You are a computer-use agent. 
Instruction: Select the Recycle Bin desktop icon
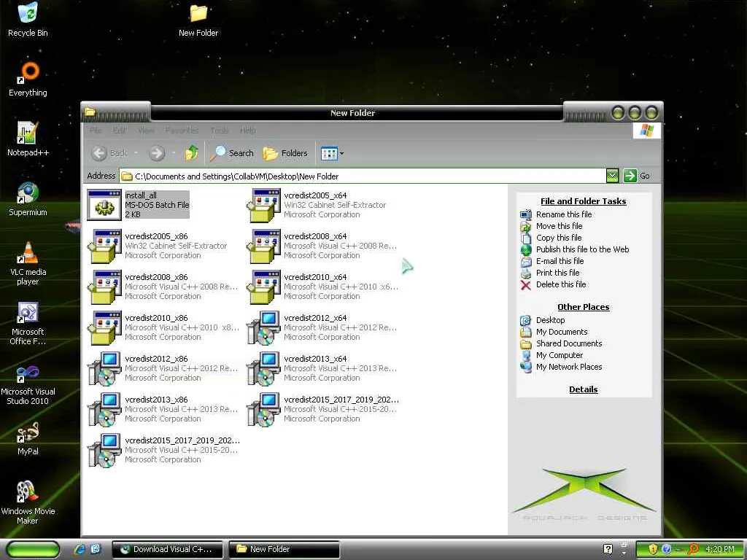pos(28,20)
